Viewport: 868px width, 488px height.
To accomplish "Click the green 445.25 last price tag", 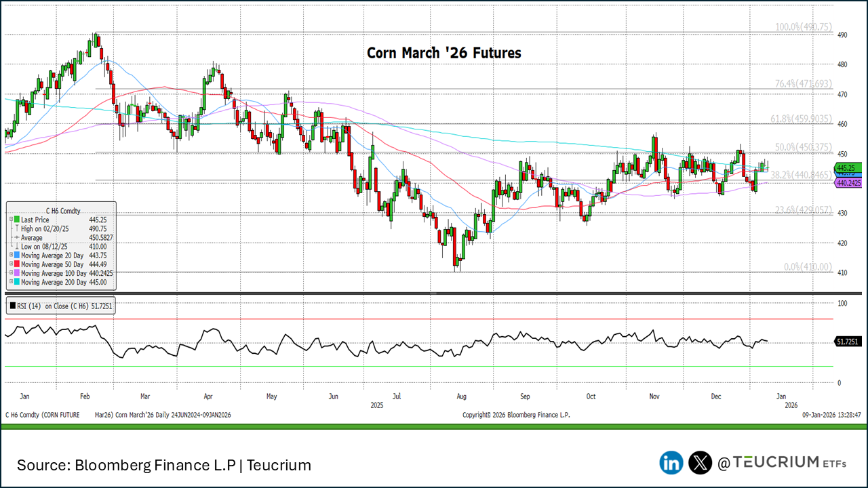I will click(848, 167).
